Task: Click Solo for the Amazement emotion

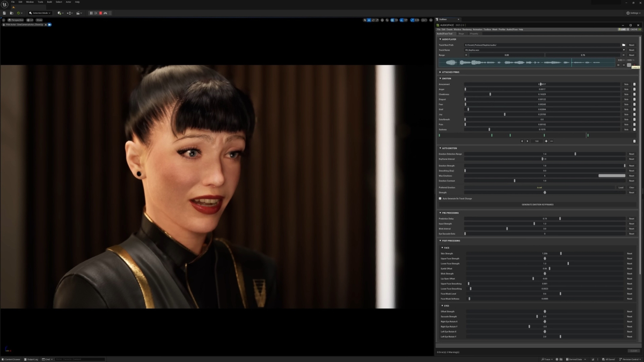Action: point(626,84)
